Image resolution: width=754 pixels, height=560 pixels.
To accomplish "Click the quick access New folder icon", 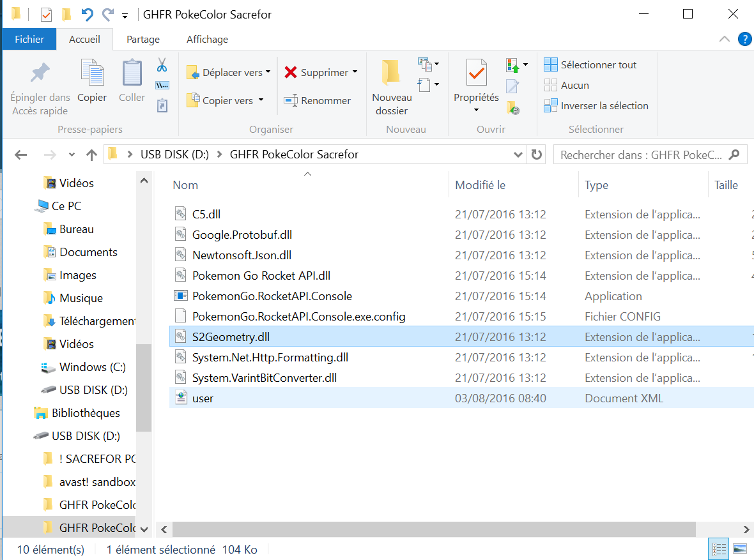I will 66,15.
